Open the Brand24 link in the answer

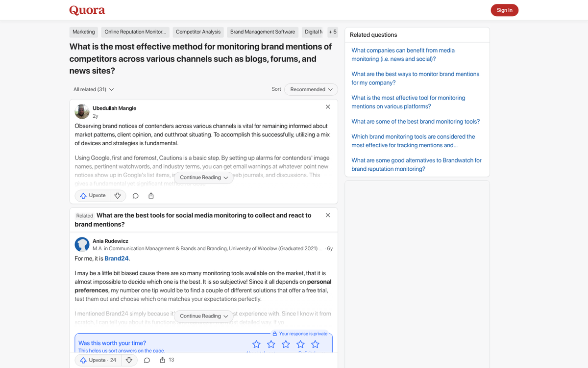pyautogui.click(x=117, y=258)
